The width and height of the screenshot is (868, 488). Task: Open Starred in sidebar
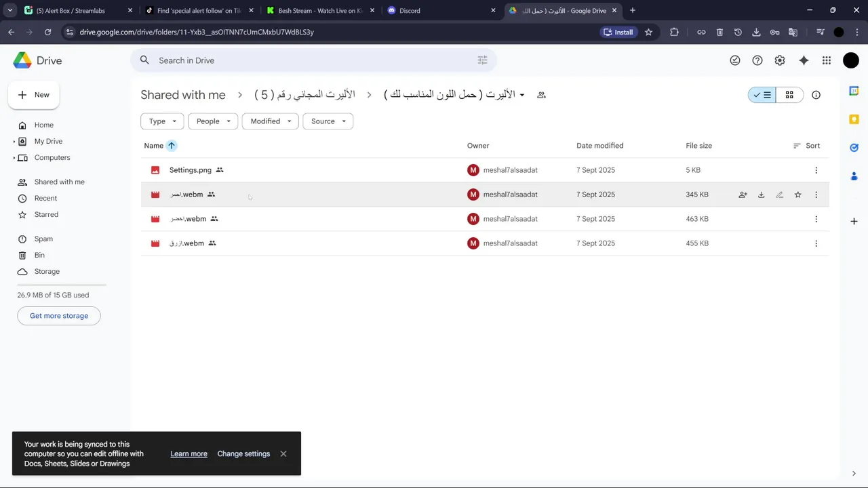(x=46, y=215)
